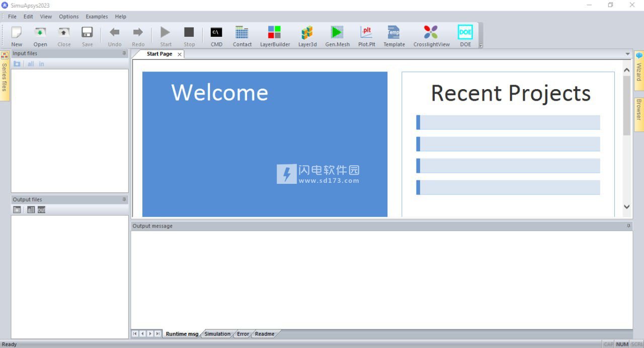
Task: Pin toggle for the Input files panel
Action: [124, 53]
